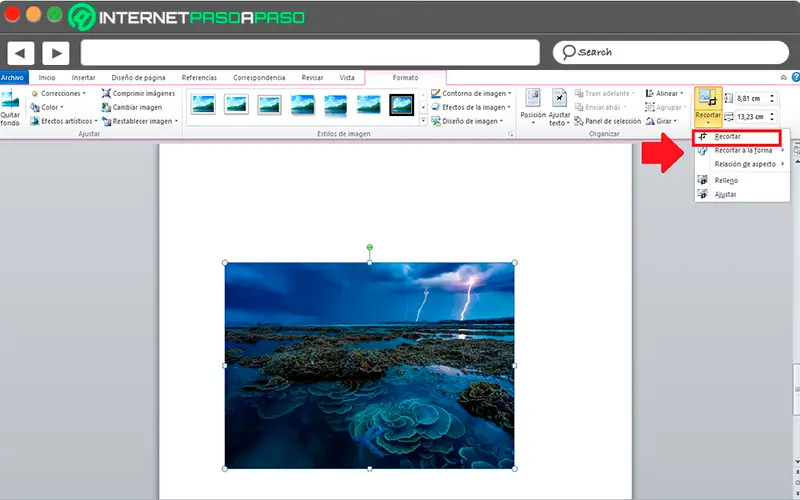The width and height of the screenshot is (800, 500).
Task: Choose Recortar from the dropdown menu
Action: click(x=736, y=137)
